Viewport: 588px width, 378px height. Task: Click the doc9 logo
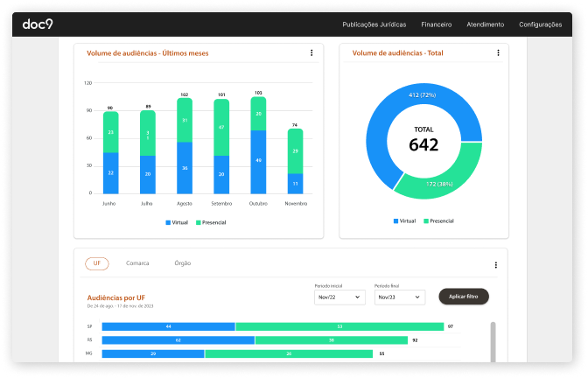click(x=38, y=24)
